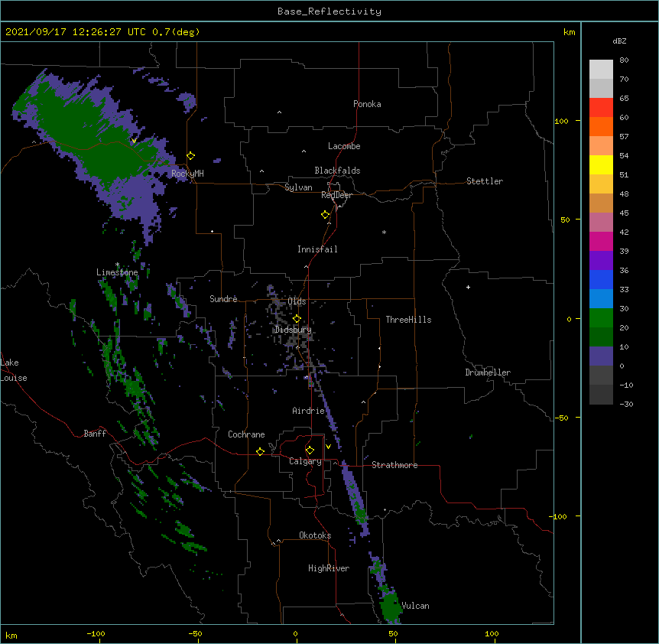Click the Calgary city label

click(305, 461)
